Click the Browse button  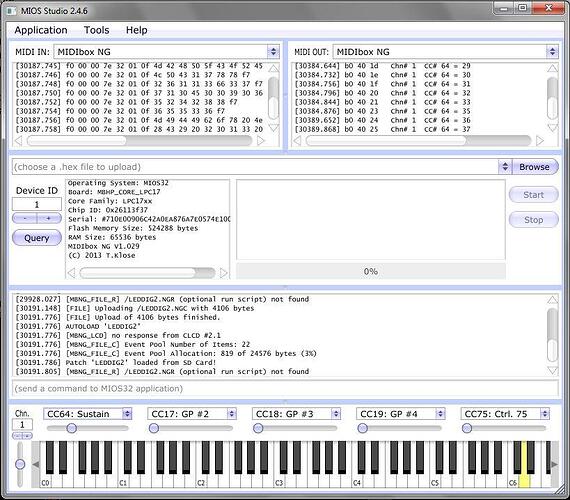tap(534, 167)
